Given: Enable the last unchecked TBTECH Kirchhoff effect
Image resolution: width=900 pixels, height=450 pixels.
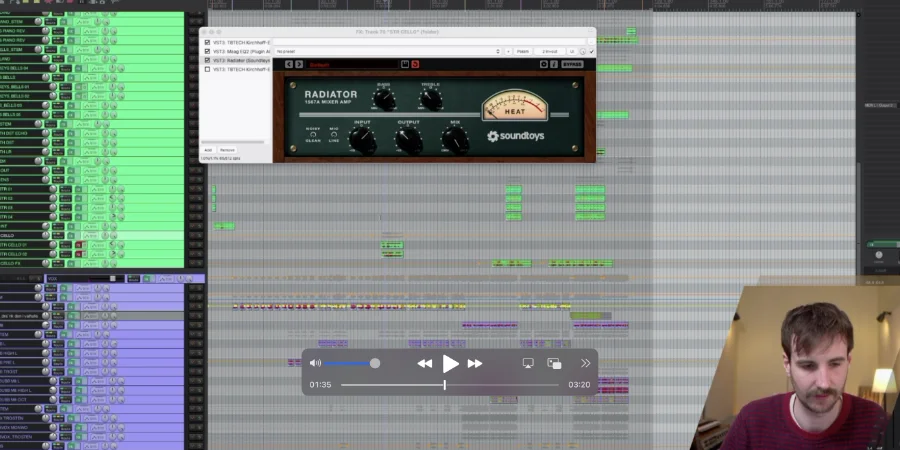Looking at the screenshot, I should pyautogui.click(x=207, y=69).
